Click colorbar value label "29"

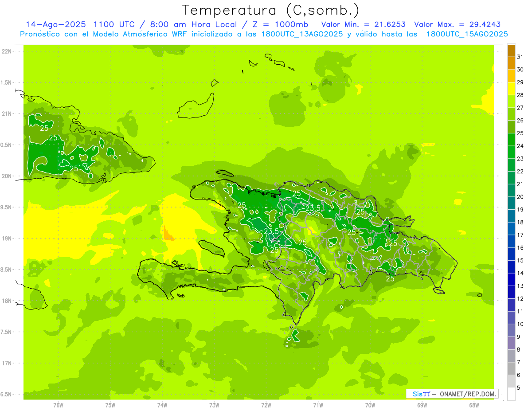click(520, 82)
